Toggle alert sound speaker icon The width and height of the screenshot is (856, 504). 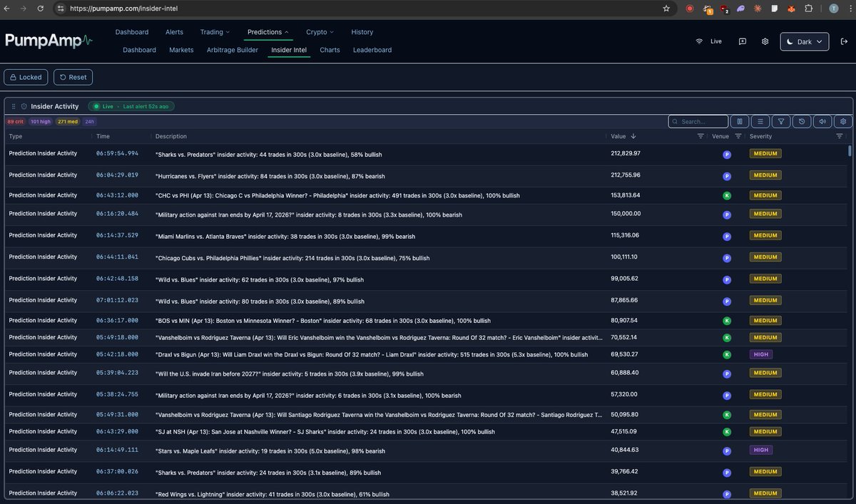[x=823, y=121]
